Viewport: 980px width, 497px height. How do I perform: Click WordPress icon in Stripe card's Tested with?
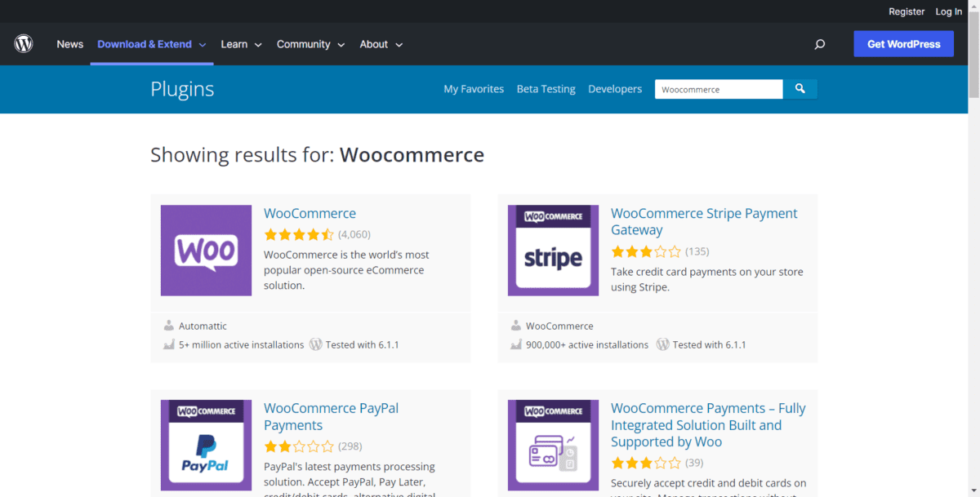click(663, 344)
